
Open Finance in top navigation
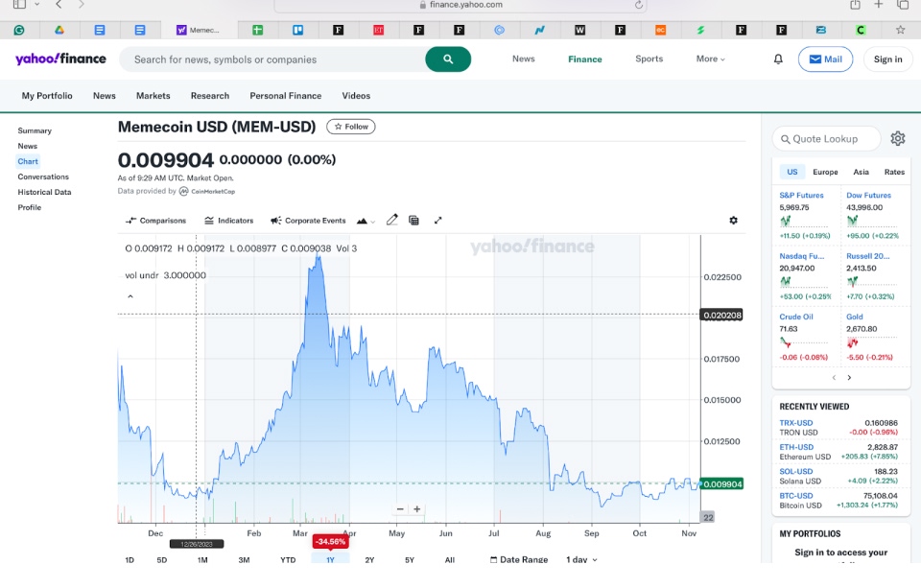(x=585, y=59)
